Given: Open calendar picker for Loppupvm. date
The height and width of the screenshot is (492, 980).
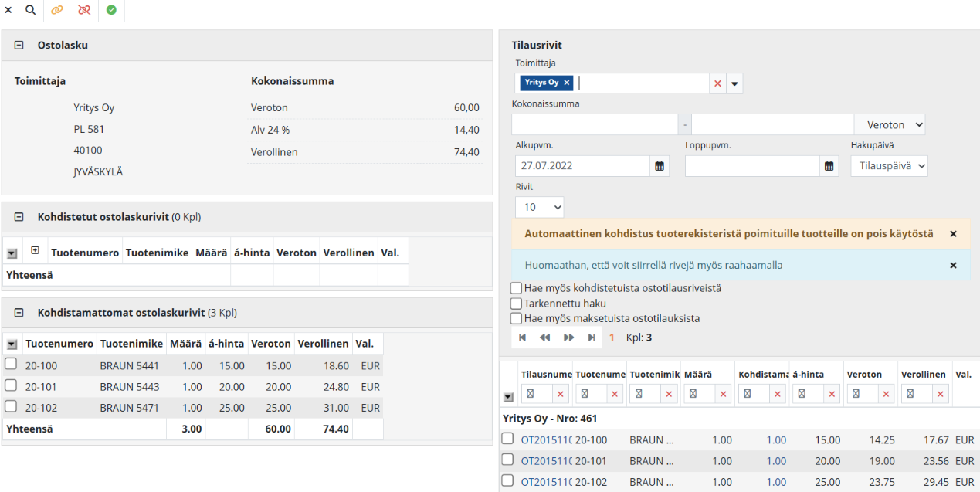Looking at the screenshot, I should click(x=829, y=166).
